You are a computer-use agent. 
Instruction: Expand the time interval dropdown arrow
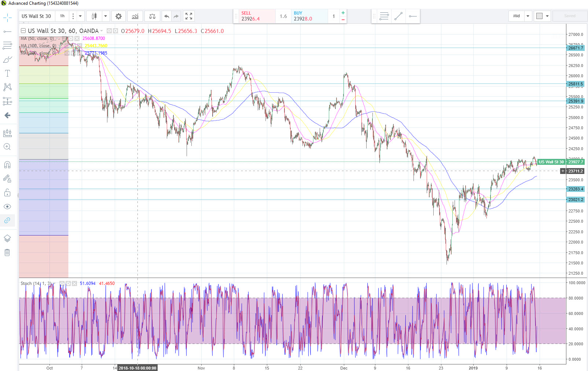point(80,16)
